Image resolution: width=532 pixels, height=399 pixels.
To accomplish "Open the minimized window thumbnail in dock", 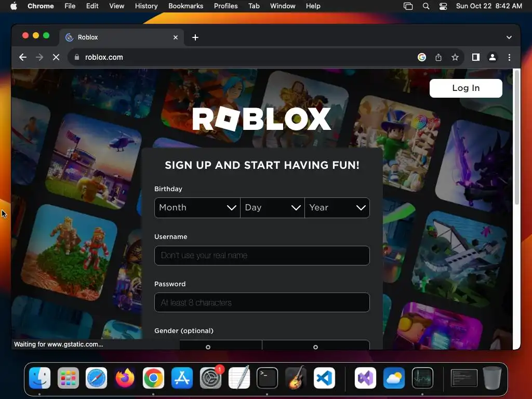I will (464, 378).
